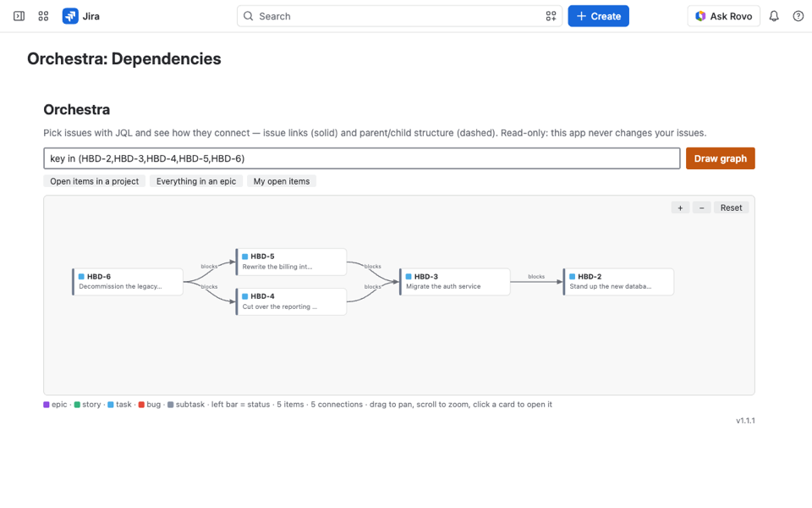Open notifications bell icon
This screenshot has width=812, height=508.
pyautogui.click(x=774, y=16)
